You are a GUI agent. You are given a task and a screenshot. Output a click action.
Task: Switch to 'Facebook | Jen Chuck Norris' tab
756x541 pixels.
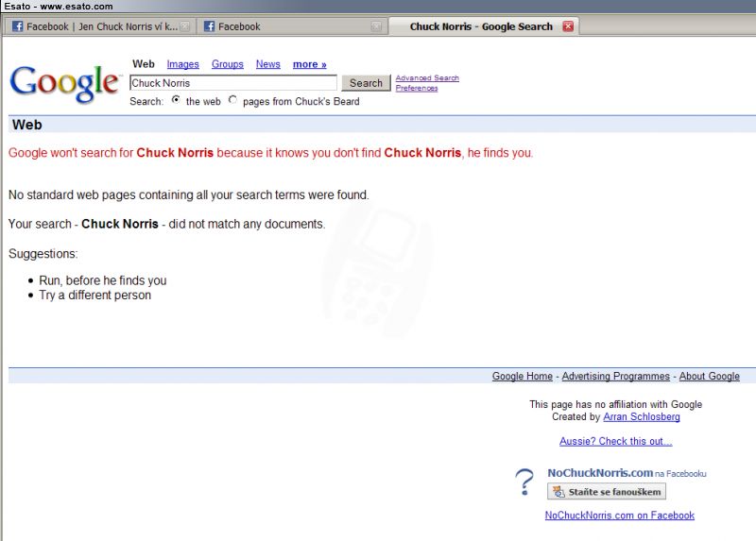(x=100, y=26)
